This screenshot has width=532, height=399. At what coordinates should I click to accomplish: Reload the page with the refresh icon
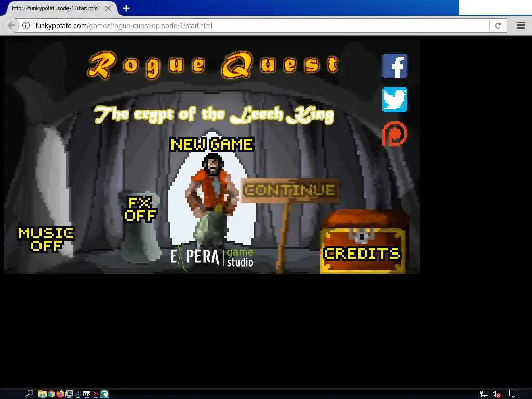[x=498, y=25]
